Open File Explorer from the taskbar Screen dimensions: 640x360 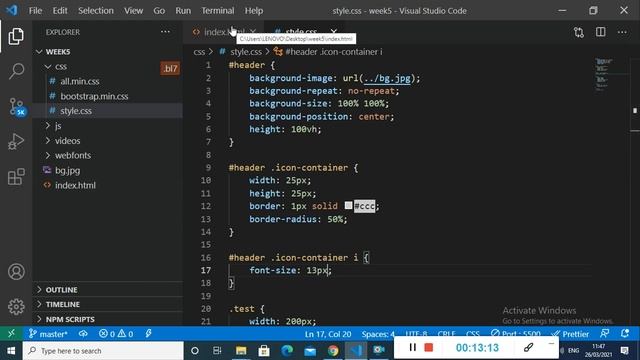click(241, 350)
